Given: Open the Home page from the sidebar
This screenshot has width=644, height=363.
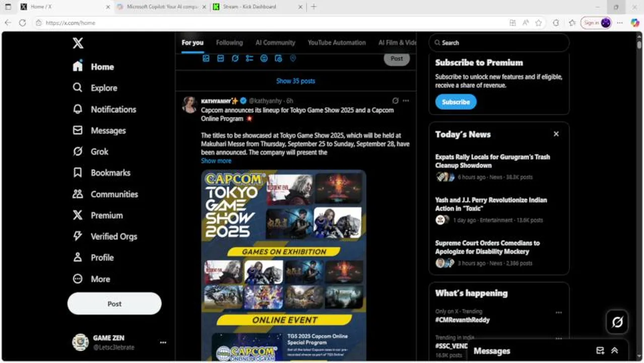Looking at the screenshot, I should pyautogui.click(x=94, y=67).
